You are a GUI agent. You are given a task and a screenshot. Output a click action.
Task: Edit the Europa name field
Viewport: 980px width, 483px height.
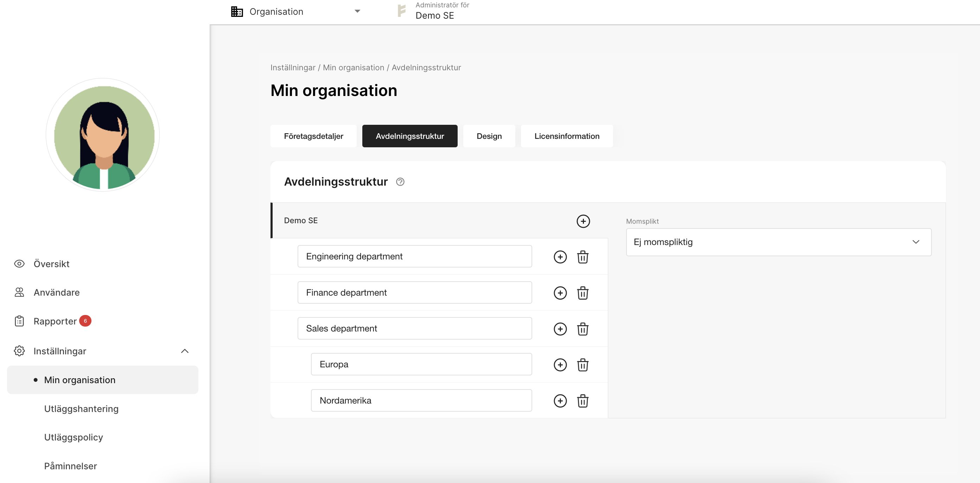pos(421,364)
